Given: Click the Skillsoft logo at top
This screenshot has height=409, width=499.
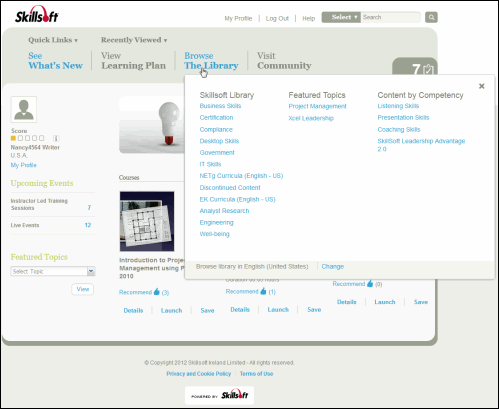Looking at the screenshot, I should (37, 15).
